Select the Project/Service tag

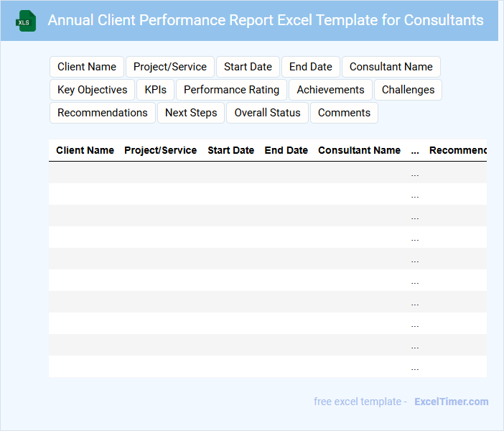[170, 67]
